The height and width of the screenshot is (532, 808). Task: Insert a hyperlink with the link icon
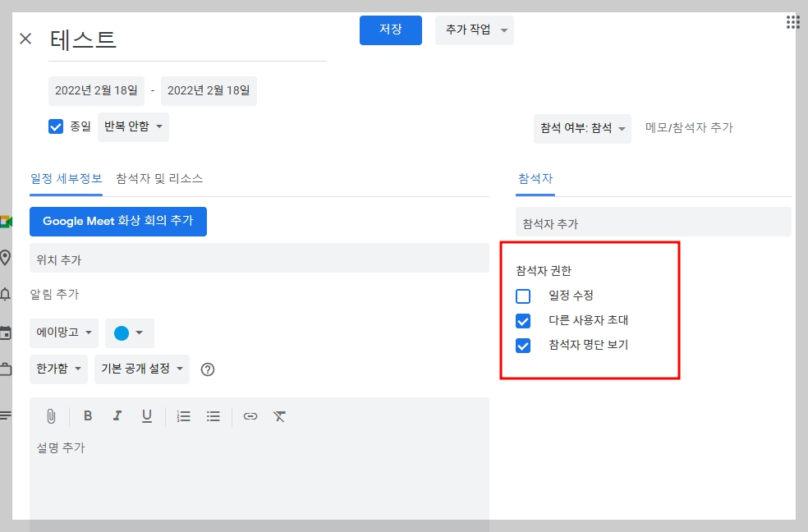(x=250, y=416)
